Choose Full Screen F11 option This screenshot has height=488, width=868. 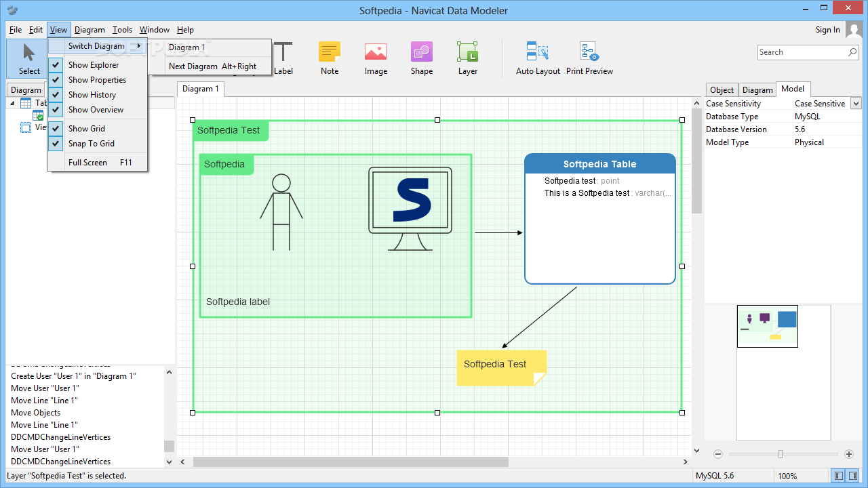(x=98, y=163)
